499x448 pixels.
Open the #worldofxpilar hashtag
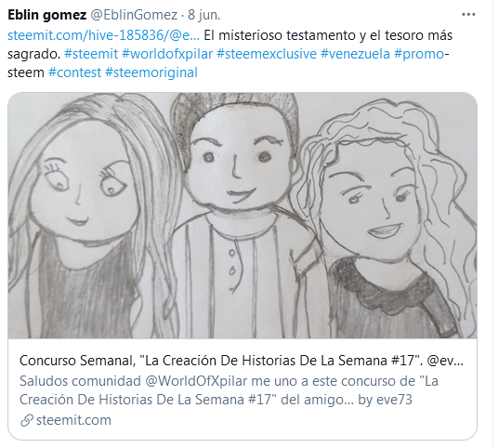[167, 54]
